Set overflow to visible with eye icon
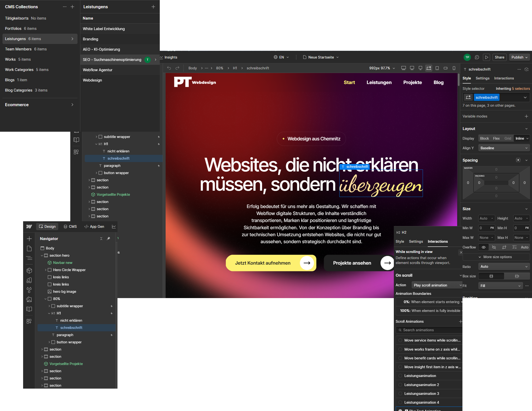The height and width of the screenshot is (411, 532). [x=484, y=247]
